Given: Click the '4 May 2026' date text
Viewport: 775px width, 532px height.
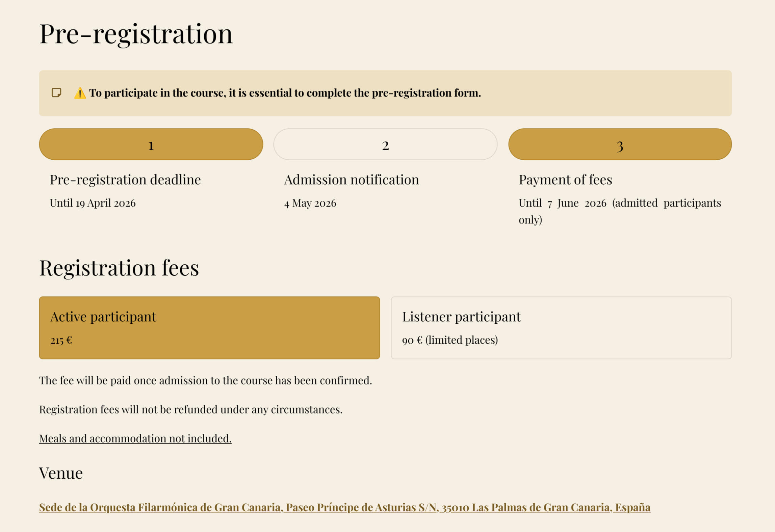Looking at the screenshot, I should click(x=310, y=203).
